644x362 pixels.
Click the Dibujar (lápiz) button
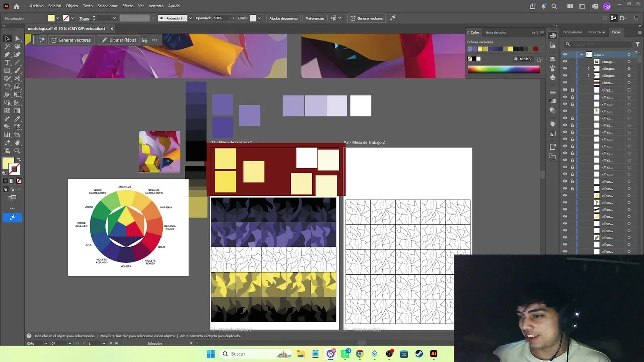pos(119,40)
